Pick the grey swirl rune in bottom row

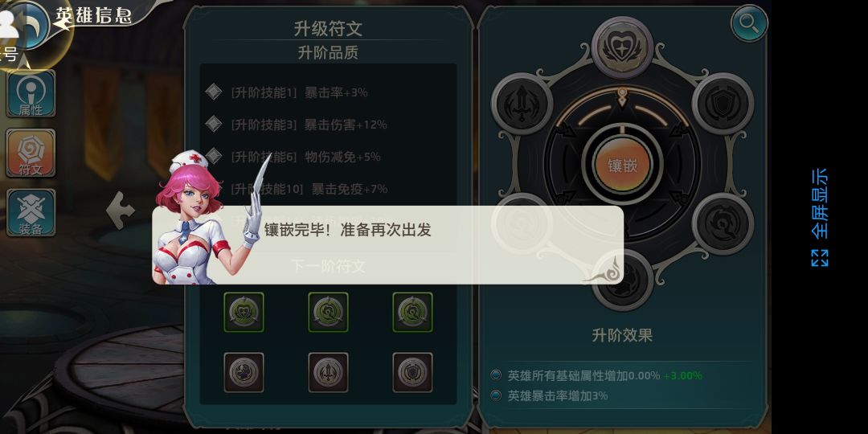(244, 373)
